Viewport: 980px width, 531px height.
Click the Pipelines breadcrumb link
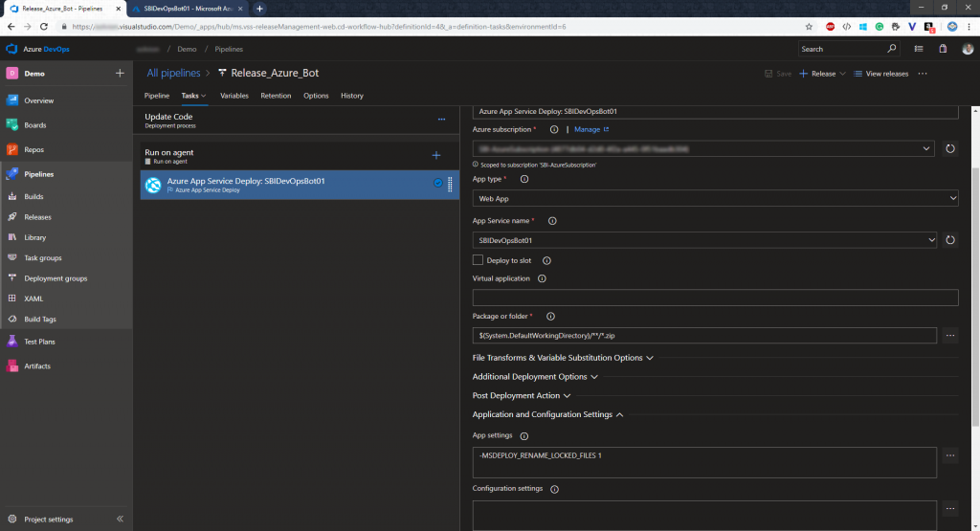click(x=229, y=49)
